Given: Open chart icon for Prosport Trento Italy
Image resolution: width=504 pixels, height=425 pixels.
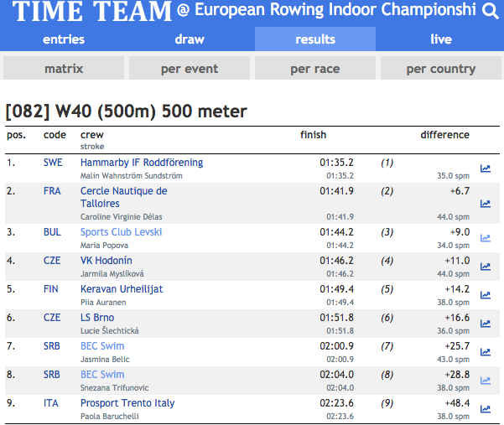Looking at the screenshot, I should pyautogui.click(x=486, y=409).
